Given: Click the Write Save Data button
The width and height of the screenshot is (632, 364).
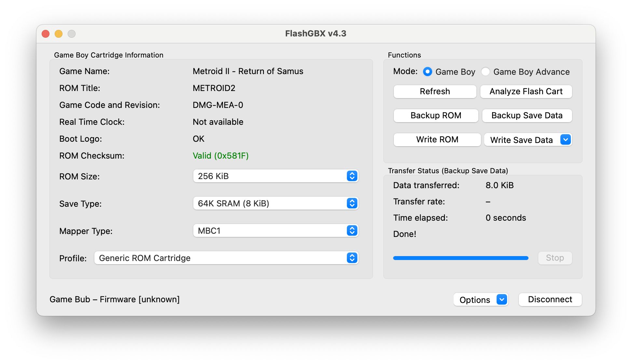Looking at the screenshot, I should 521,140.
